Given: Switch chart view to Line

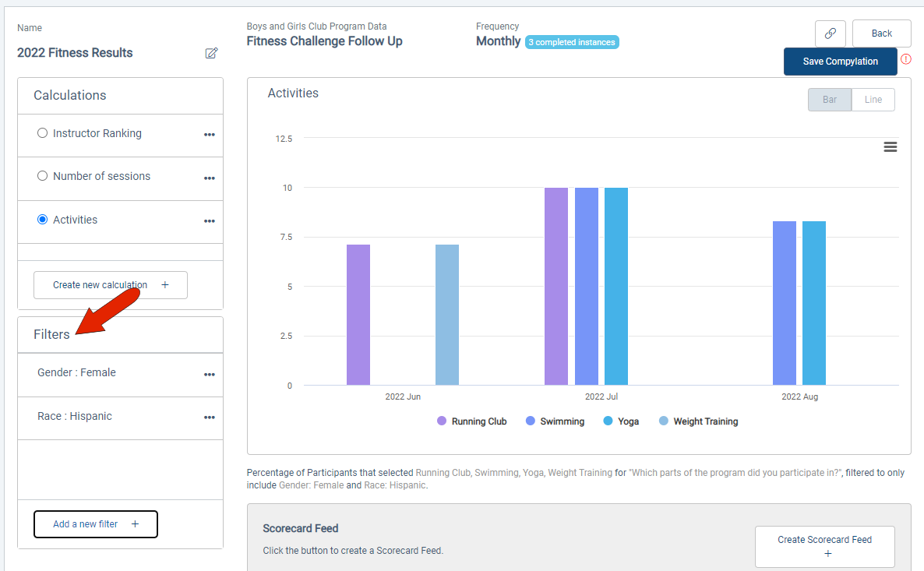Looking at the screenshot, I should tap(873, 100).
